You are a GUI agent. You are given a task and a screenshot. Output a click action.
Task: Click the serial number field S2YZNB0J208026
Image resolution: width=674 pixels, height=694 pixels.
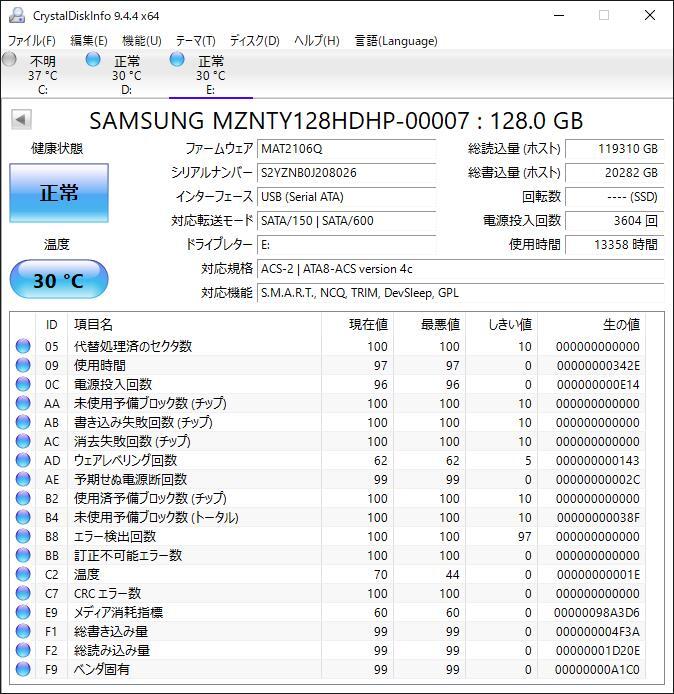click(347, 173)
